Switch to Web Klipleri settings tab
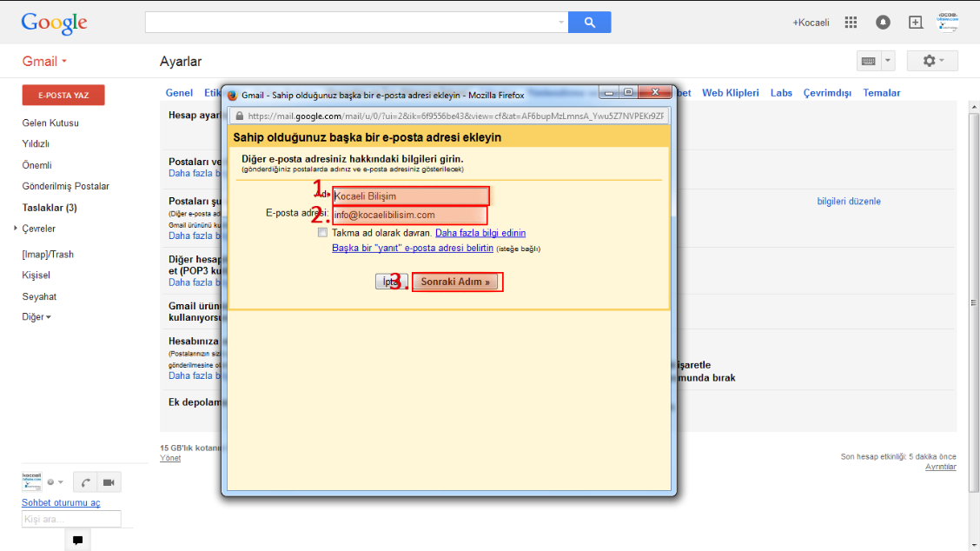This screenshot has width=980, height=551. click(730, 93)
